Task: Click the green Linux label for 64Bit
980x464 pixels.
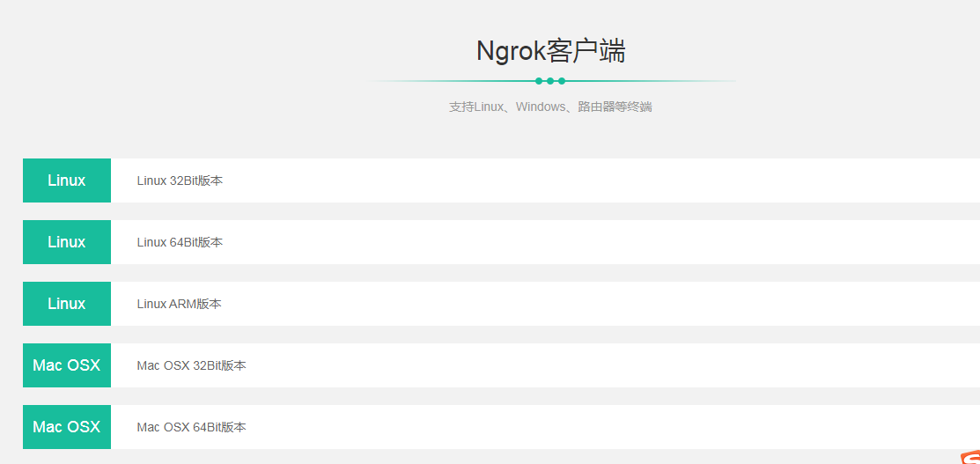Action: click(67, 242)
